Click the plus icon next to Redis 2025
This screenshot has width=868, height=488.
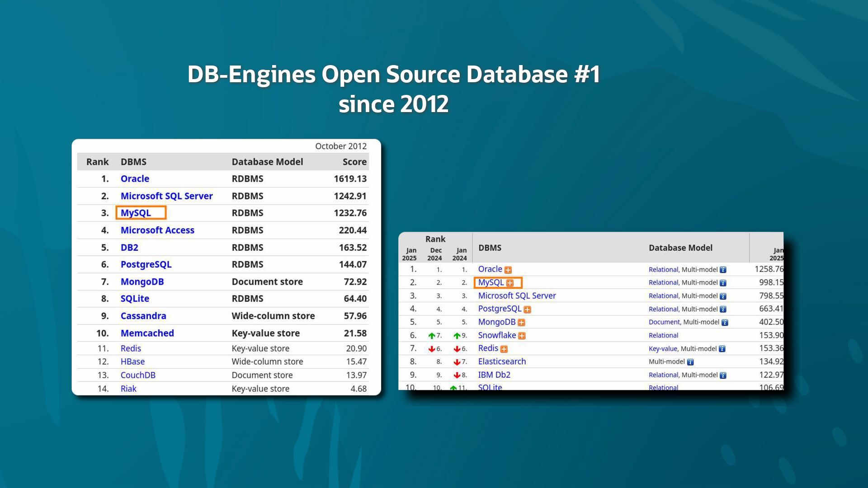(504, 349)
